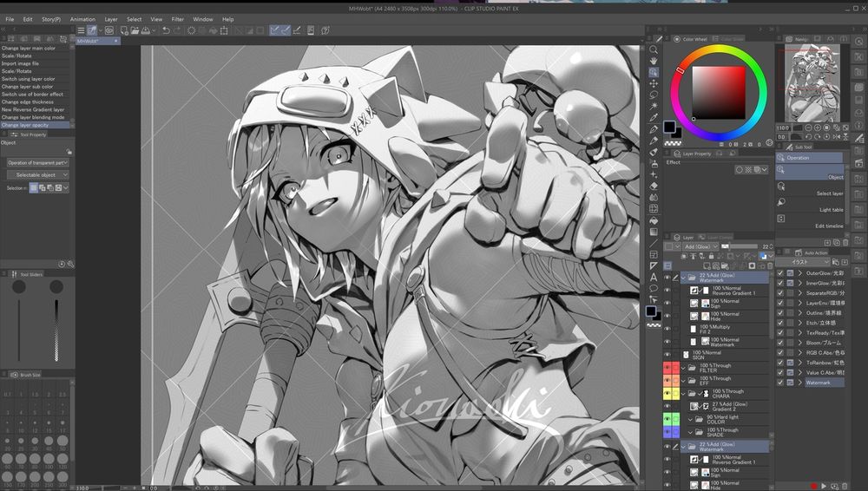Hide the FILTER folder layer

pyautogui.click(x=667, y=368)
